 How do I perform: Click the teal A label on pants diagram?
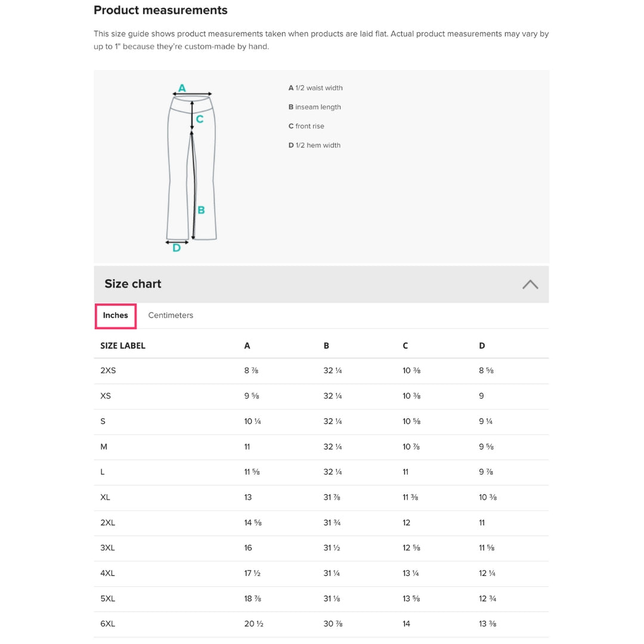pos(182,88)
